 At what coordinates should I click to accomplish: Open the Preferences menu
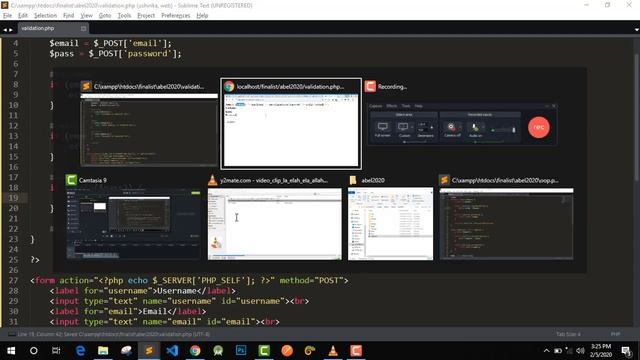[x=176, y=16]
